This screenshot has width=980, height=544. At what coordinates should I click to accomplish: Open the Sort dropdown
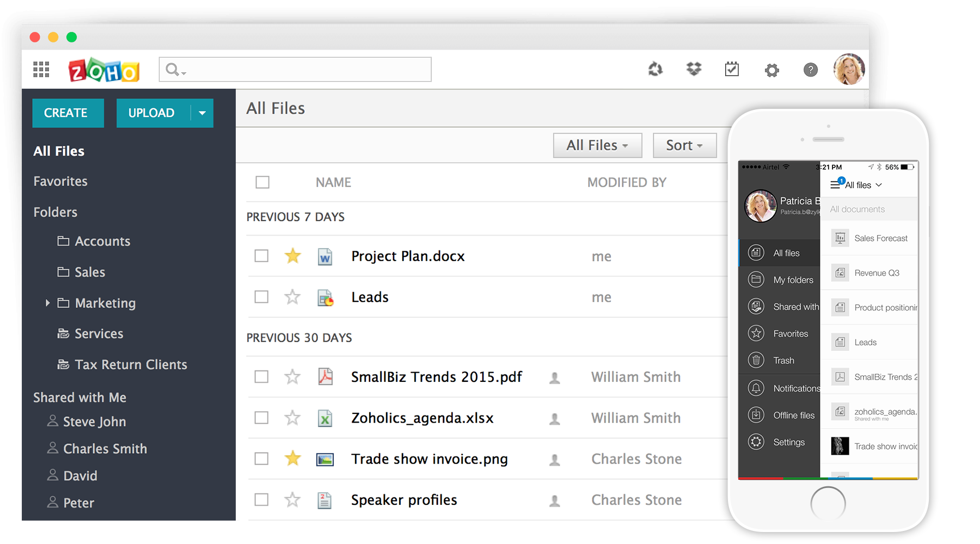(684, 145)
